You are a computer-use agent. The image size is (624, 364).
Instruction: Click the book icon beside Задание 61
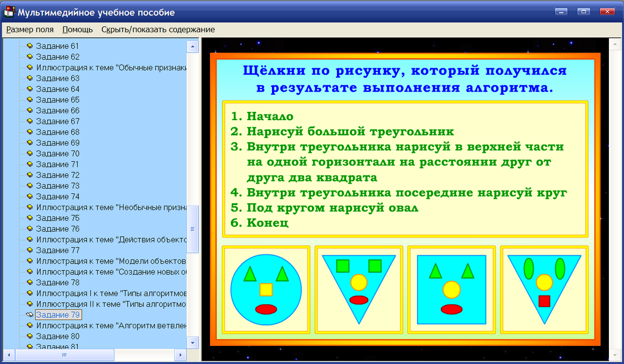pyautogui.click(x=30, y=46)
